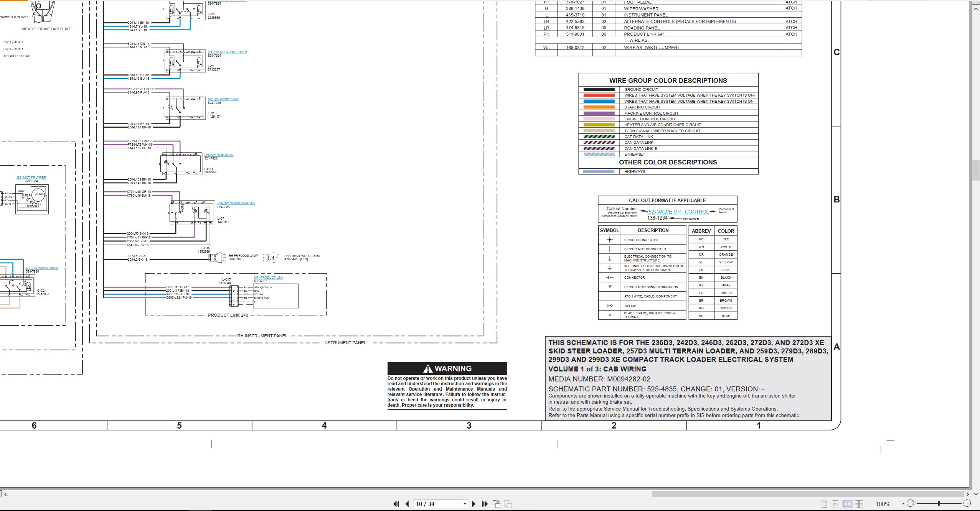980x511 pixels.
Task: Click the WIRE GROUP COLOR DESCRIPTIONS heading
Action: click(668, 81)
